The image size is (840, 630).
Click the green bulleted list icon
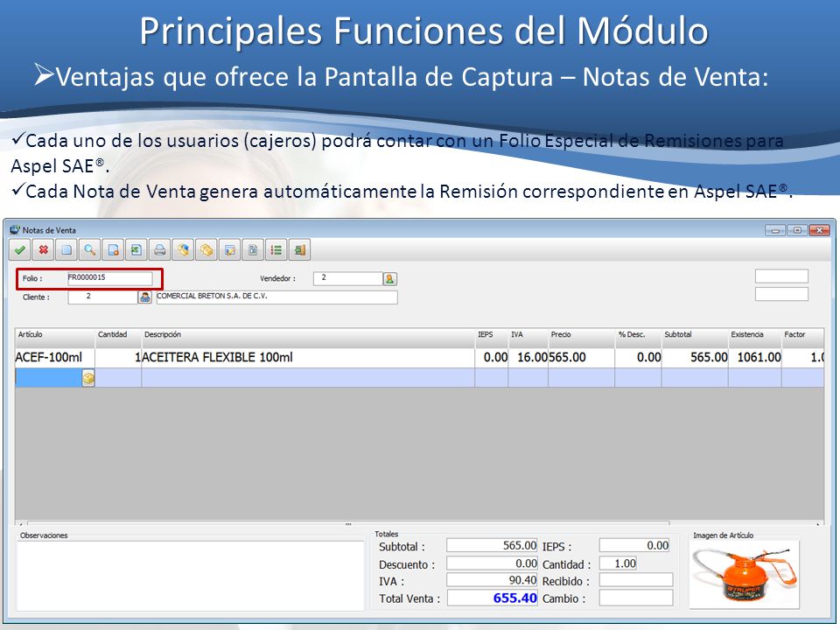point(276,250)
